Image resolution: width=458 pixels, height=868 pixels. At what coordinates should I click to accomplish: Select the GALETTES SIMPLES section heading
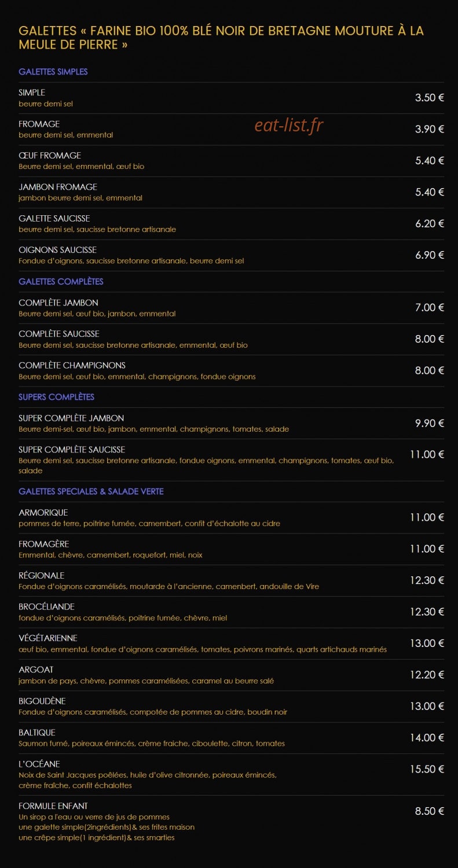53,72
